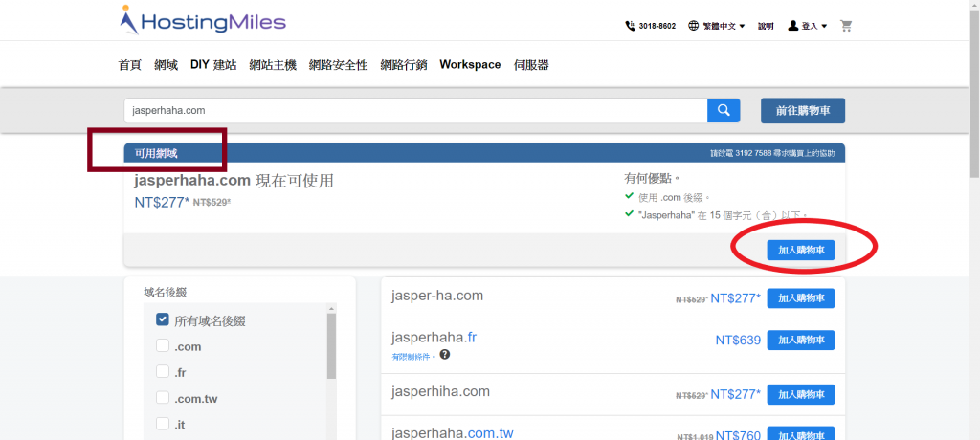This screenshot has width=980, height=440.
Task: Add jasperhaha.com to cart
Action: [801, 250]
